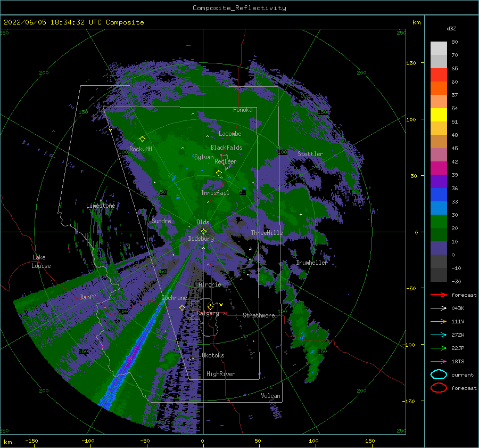This screenshot has width=479, height=448.
Task: Click the Airdrie city label
Action: (x=210, y=284)
